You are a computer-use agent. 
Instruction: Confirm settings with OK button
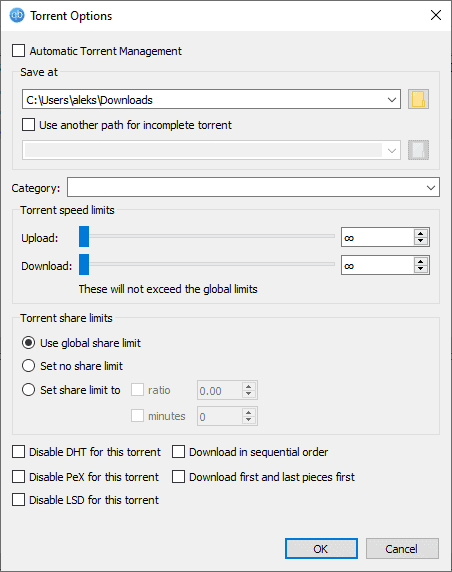coord(321,548)
